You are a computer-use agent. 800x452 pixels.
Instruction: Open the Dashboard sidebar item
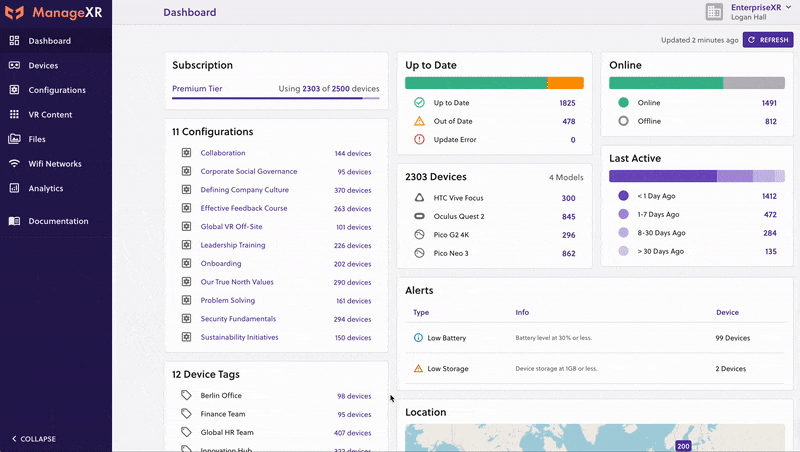coord(56,41)
